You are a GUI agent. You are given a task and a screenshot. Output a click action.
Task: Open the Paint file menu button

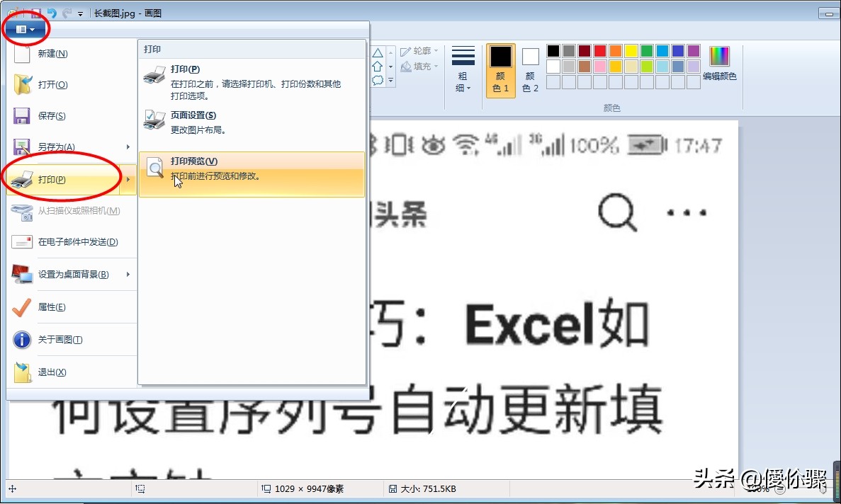[x=25, y=30]
